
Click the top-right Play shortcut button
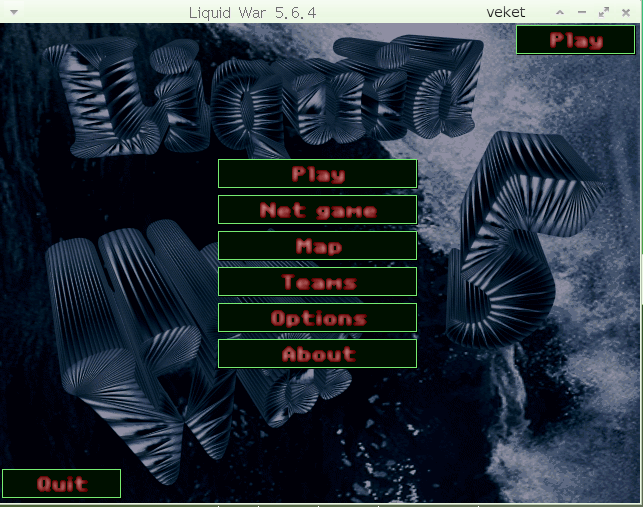coord(576,40)
